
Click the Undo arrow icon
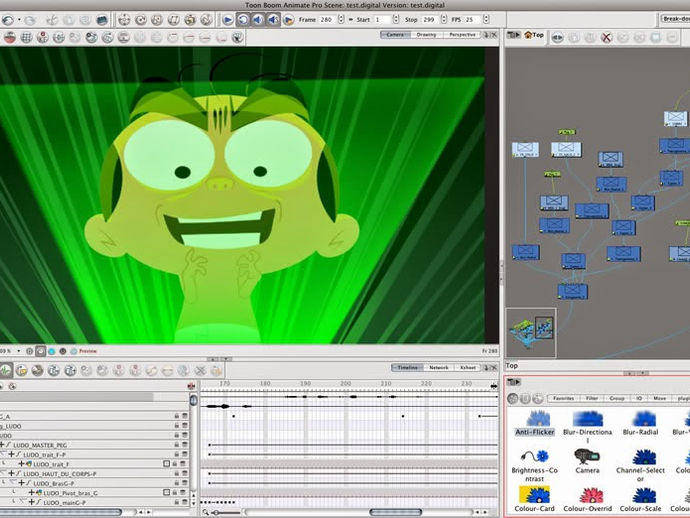(x=8, y=20)
